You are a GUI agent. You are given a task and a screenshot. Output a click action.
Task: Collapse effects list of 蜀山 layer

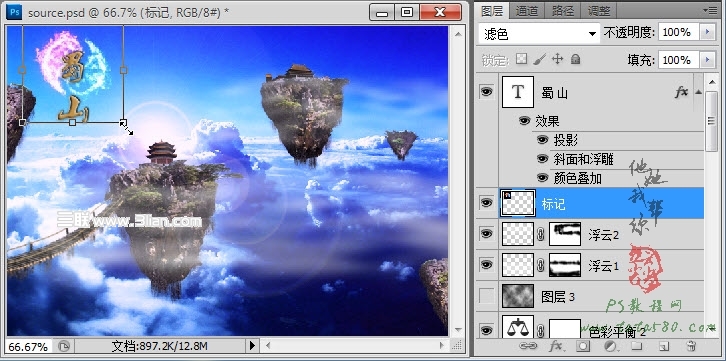[699, 93]
